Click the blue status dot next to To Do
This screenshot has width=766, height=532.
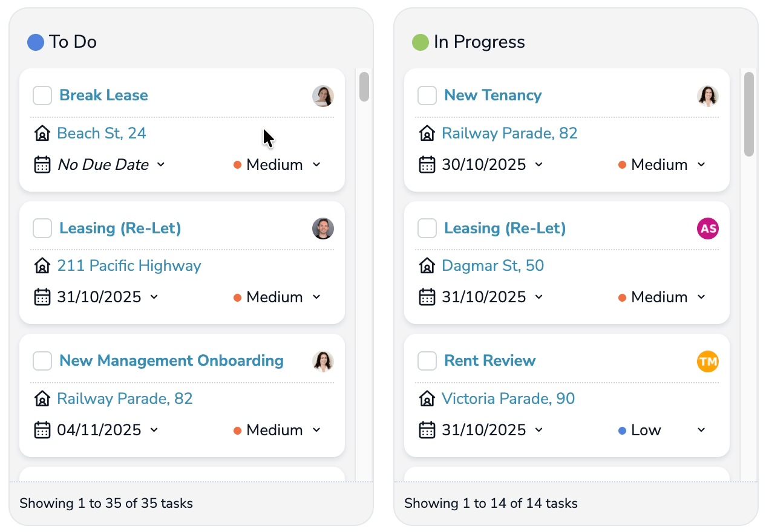pyautogui.click(x=35, y=42)
